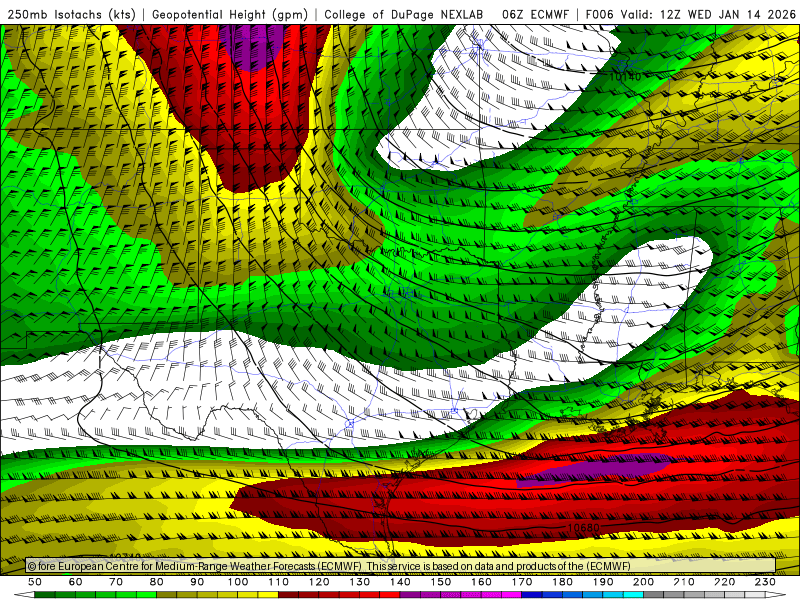
Task: Click the "210" value on the color scale
Action: click(x=684, y=582)
